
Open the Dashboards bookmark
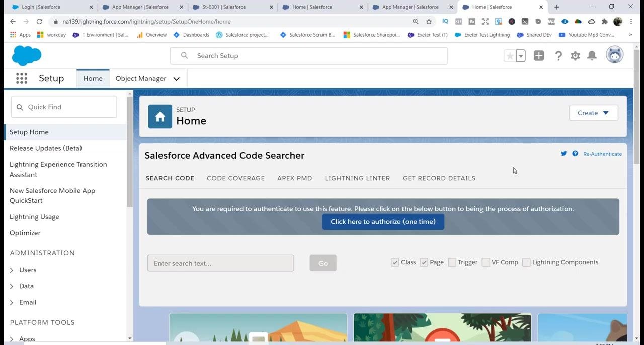click(x=191, y=35)
